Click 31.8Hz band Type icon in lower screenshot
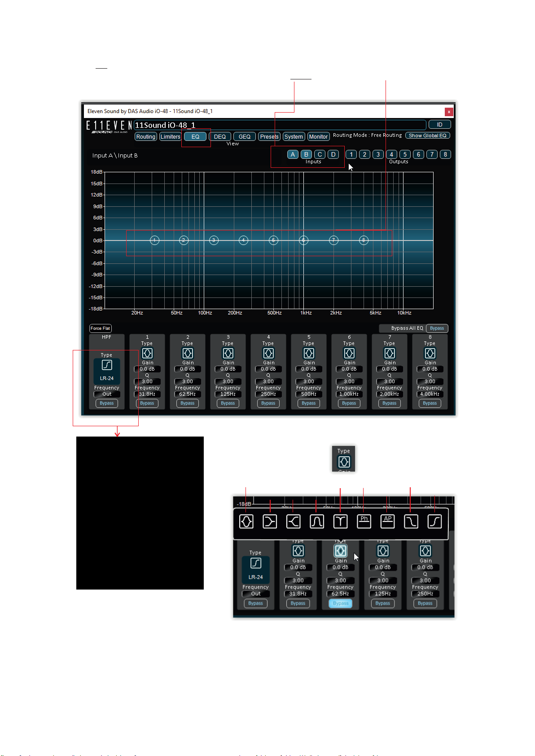Image resolution: width=535 pixels, height=756 pixels. 298,551
